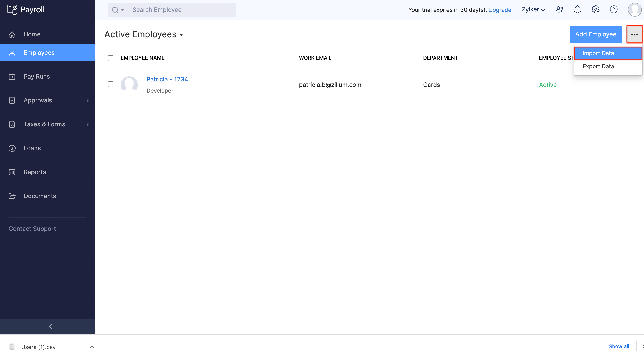This screenshot has width=644, height=351.
Task: Select Patricia's row checkbox
Action: point(111,85)
